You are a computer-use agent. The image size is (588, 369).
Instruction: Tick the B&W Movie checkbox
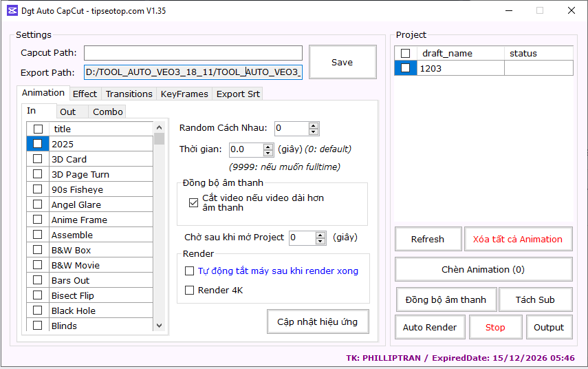click(38, 265)
